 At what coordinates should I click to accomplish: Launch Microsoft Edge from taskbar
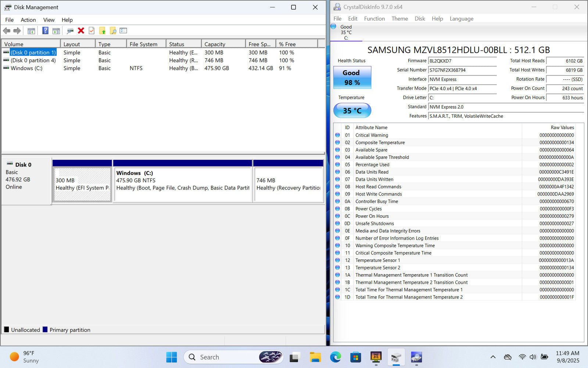336,357
